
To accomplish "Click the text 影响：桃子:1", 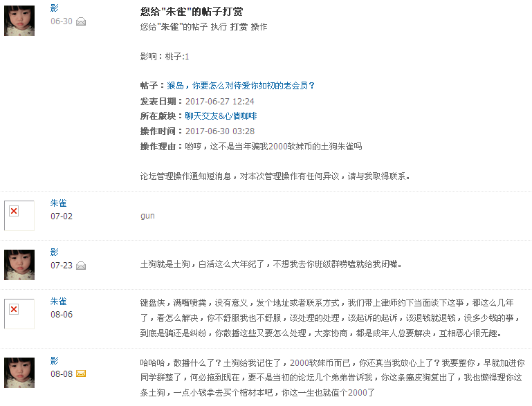I will [165, 56].
